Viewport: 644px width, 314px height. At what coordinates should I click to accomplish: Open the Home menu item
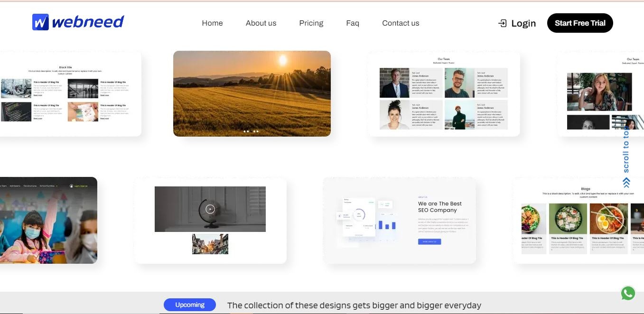click(x=212, y=23)
